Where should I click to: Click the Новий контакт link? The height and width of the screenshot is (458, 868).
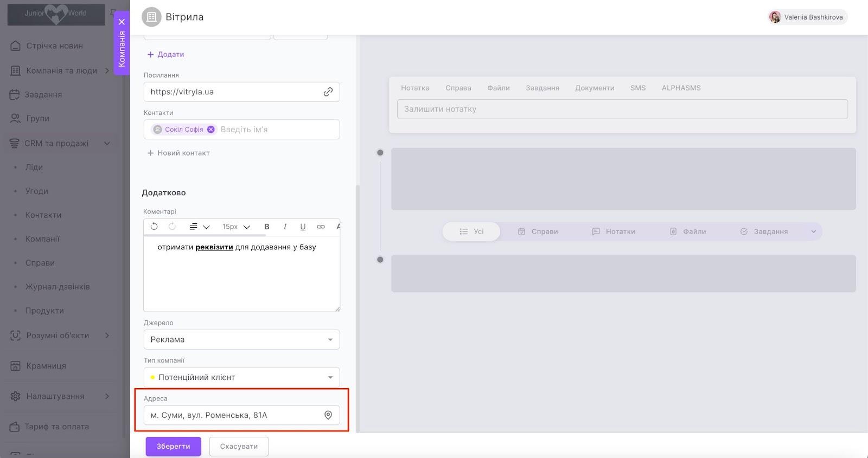[x=178, y=153]
